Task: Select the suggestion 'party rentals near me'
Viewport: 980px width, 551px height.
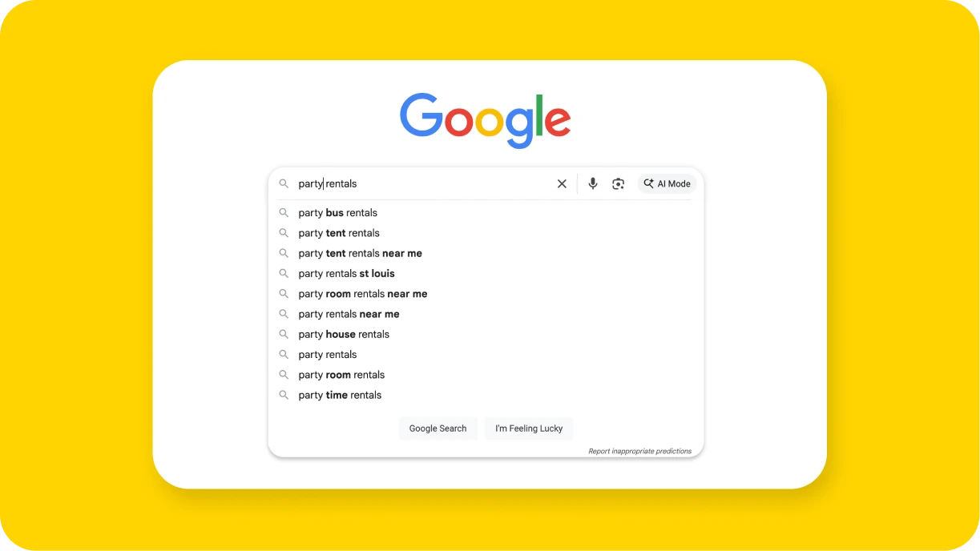Action: [349, 314]
